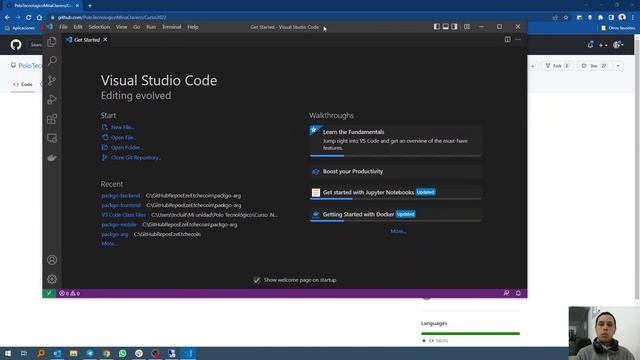
Task: Open the Manage gear icon
Action: [x=52, y=279]
